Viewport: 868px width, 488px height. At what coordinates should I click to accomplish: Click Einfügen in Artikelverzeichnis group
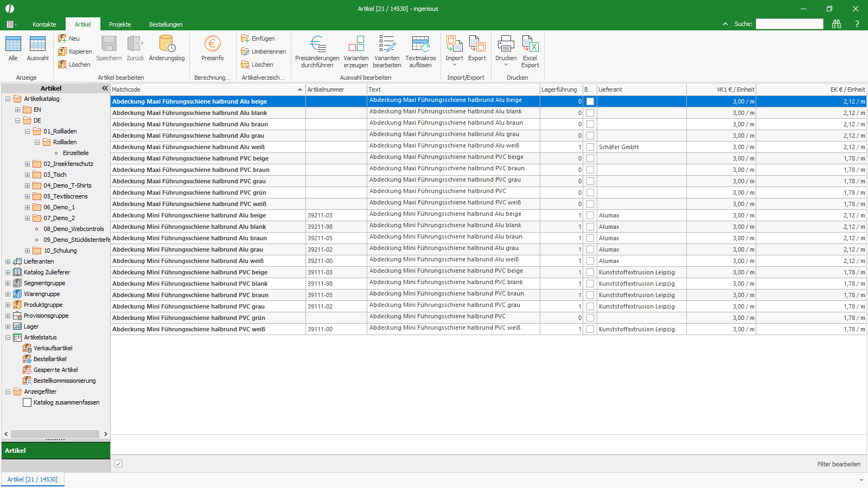(258, 38)
